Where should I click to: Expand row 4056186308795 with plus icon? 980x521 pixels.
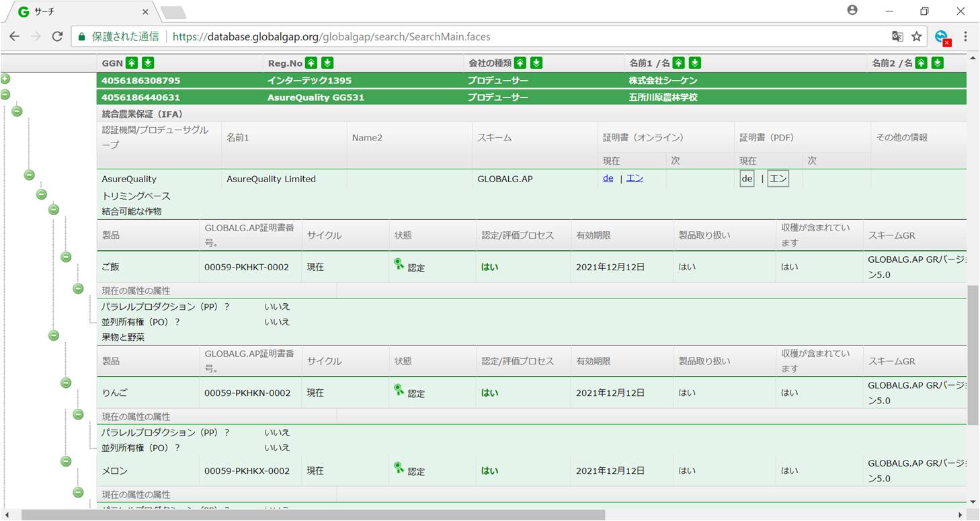tap(5, 79)
